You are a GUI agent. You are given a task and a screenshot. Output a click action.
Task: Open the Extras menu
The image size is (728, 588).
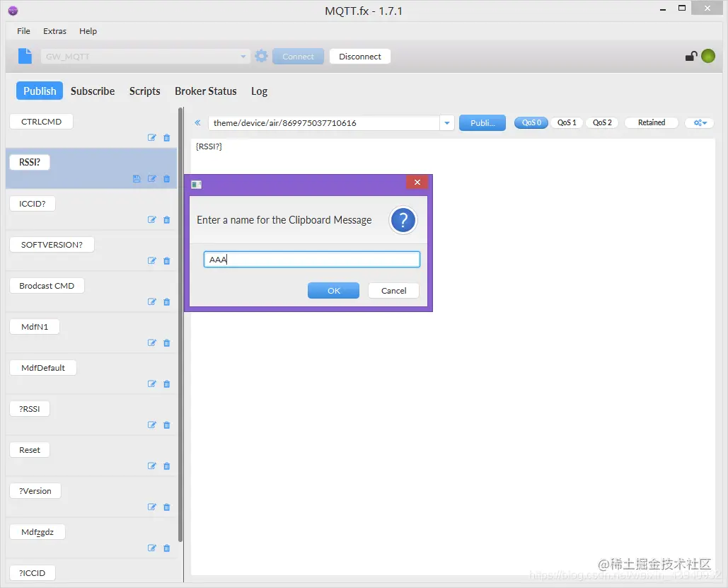(54, 31)
